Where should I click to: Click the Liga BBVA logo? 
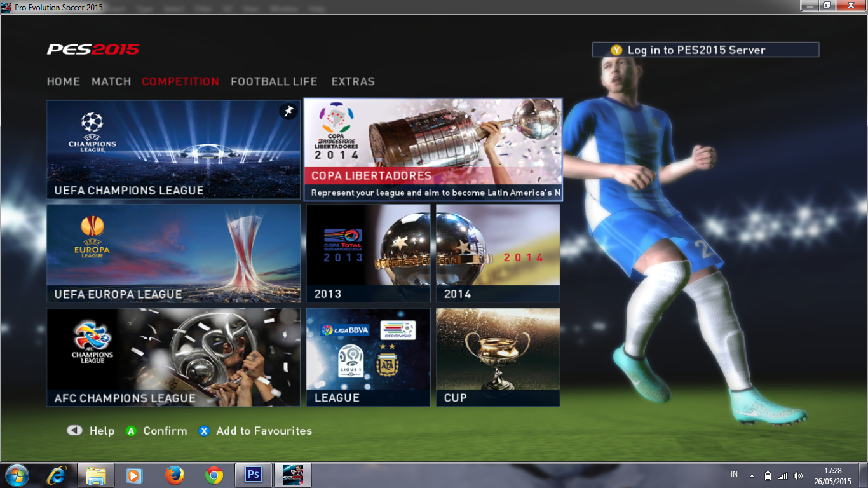click(x=346, y=330)
